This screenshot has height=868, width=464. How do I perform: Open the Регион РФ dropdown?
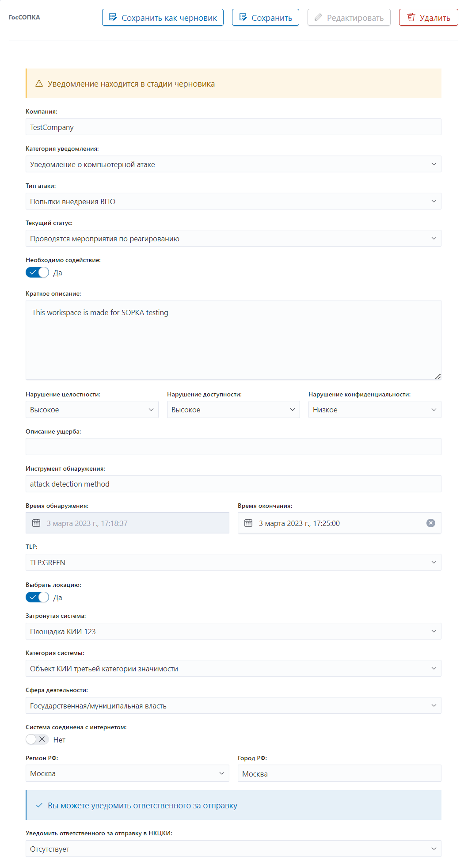[x=127, y=773]
